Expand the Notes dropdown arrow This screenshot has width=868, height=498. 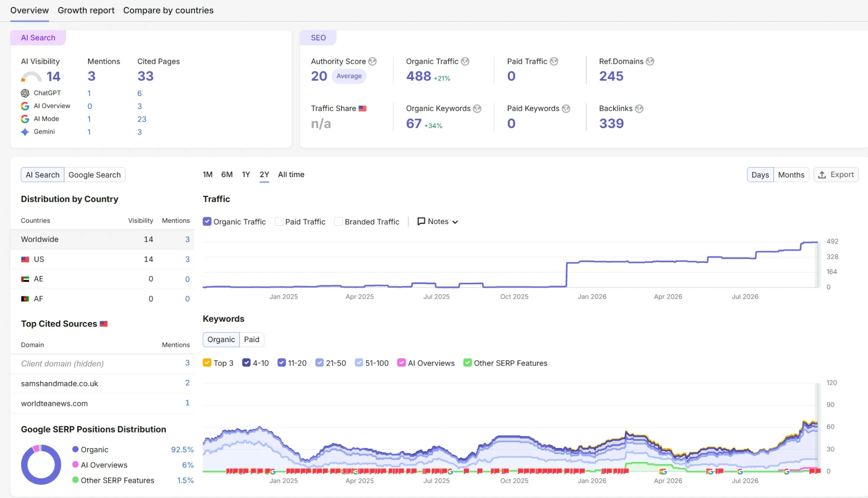click(x=455, y=222)
